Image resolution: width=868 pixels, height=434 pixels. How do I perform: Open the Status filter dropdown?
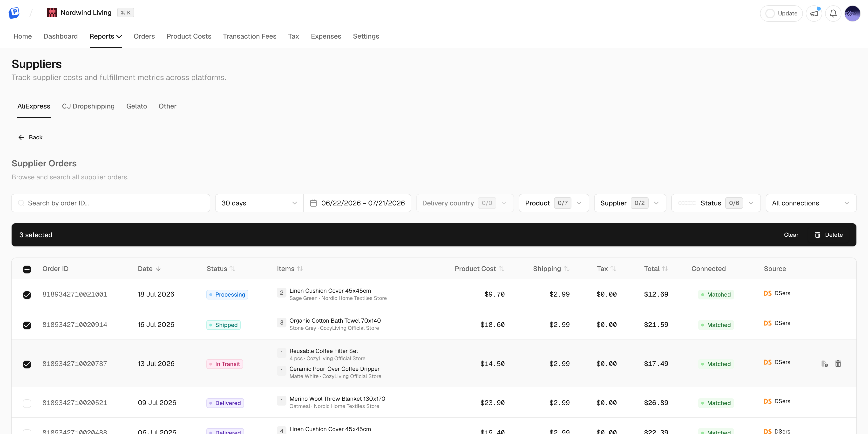coord(716,203)
